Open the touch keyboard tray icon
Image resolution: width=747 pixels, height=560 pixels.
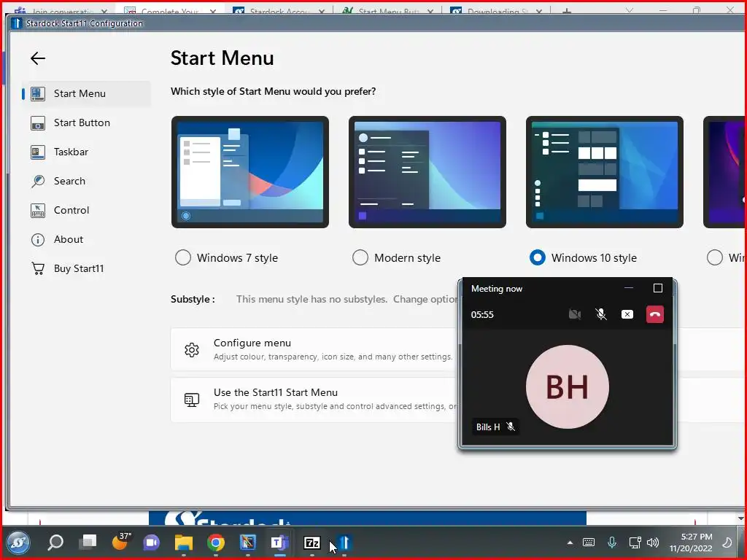pos(589,542)
